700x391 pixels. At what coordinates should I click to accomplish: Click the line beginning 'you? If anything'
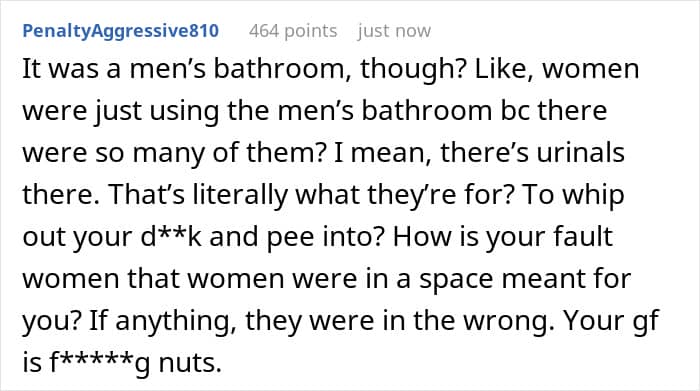coord(341,320)
